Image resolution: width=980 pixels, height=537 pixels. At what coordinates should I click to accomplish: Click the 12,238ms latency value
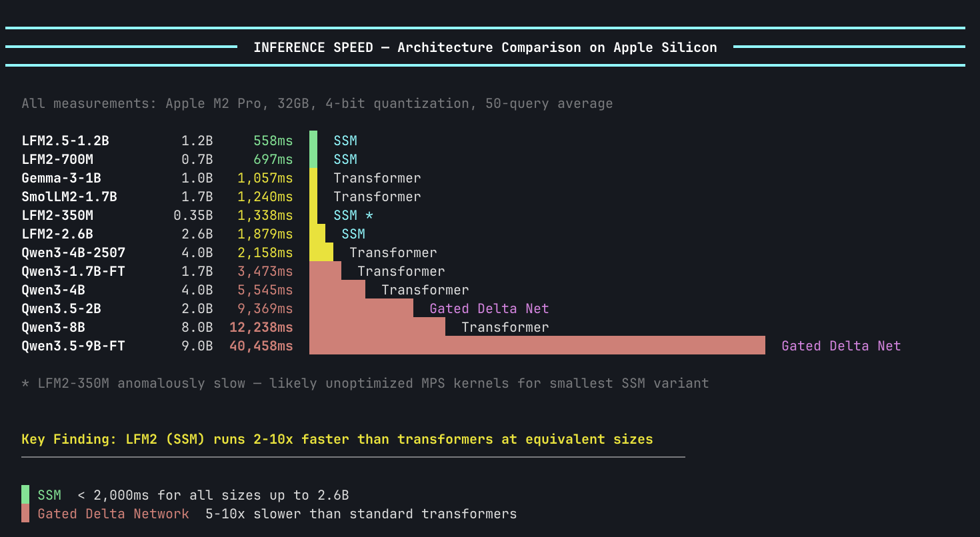click(261, 327)
